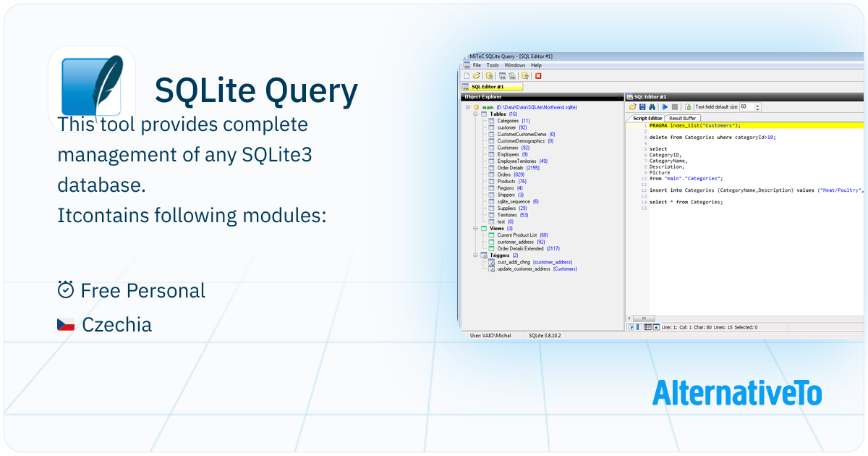Open the Tools menu
Viewport: 868px width, 456px height.
(493, 65)
